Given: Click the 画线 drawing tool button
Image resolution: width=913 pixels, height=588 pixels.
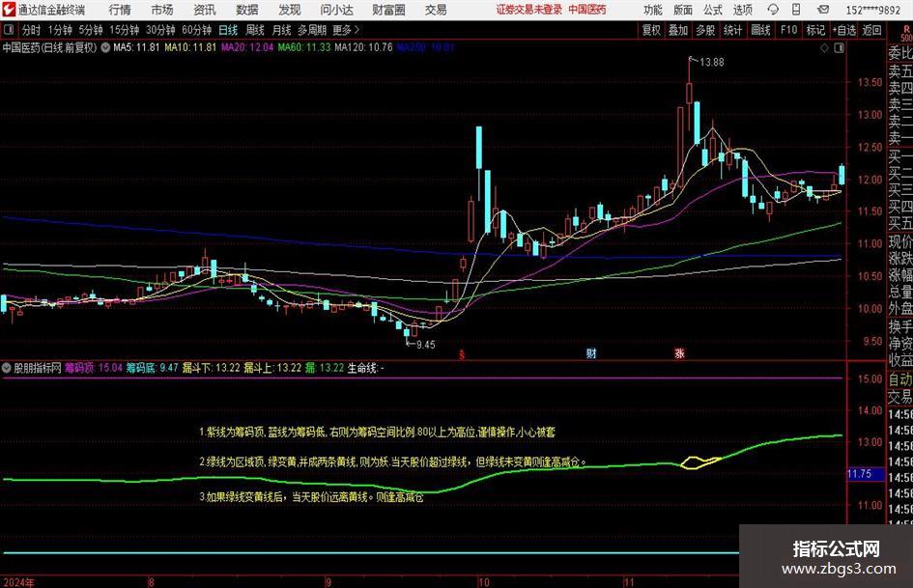Looking at the screenshot, I should click(760, 30).
